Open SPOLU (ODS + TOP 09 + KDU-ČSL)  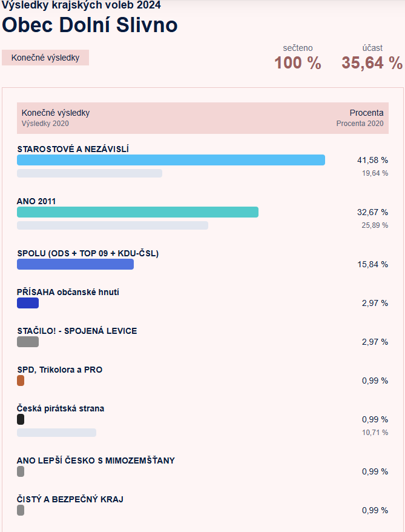(88, 253)
